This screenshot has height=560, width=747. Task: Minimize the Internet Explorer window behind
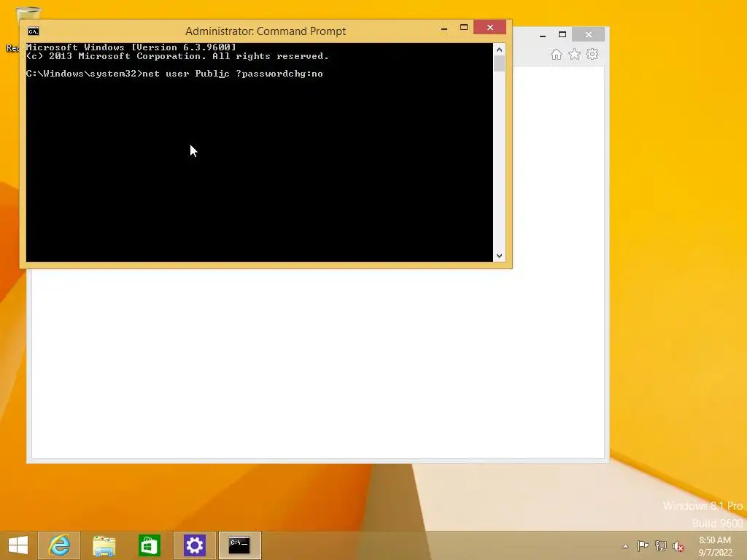click(543, 35)
